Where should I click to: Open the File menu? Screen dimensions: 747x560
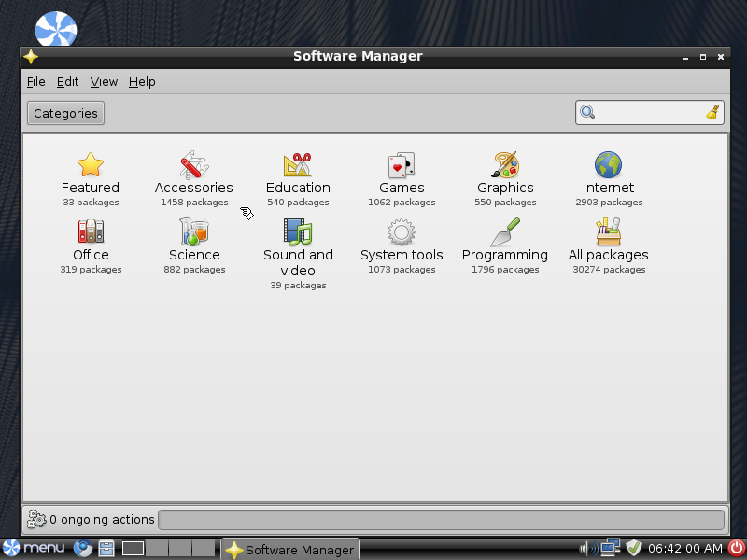[x=35, y=82]
